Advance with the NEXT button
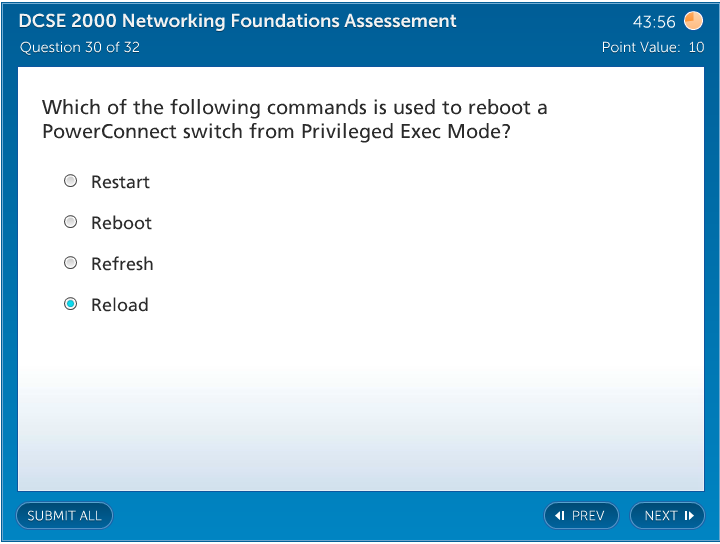 tap(667, 516)
